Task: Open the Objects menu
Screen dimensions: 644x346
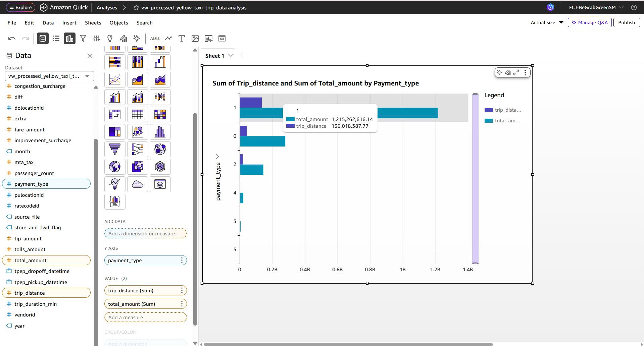Action: click(x=119, y=23)
